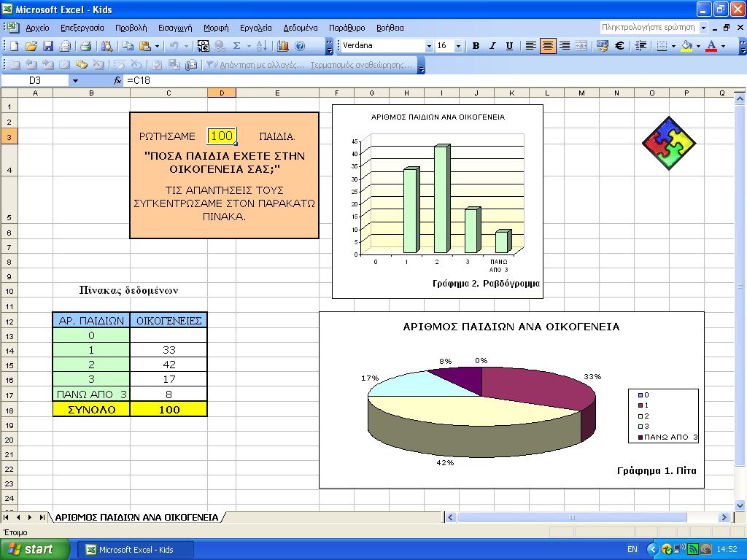Viewport: 747px width, 560px height.
Task: Expand the help question box dropdown
Action: [x=704, y=28]
